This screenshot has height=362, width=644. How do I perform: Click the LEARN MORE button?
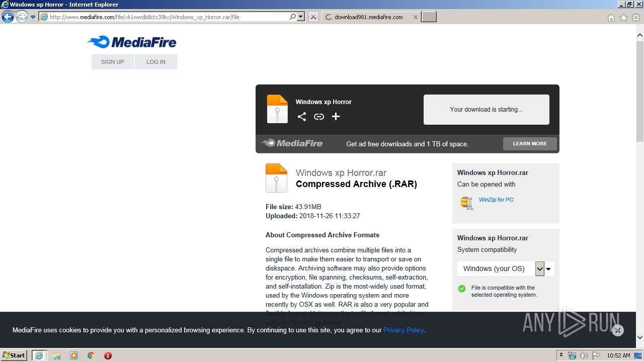point(530,144)
